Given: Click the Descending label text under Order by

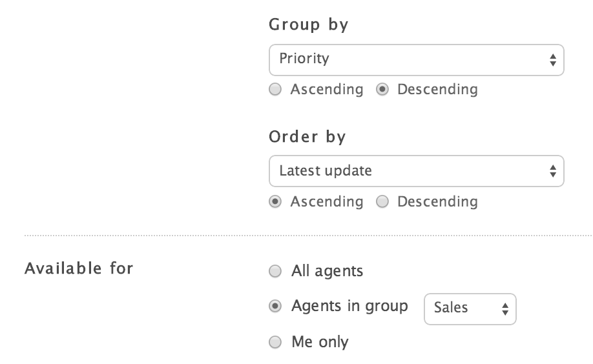Looking at the screenshot, I should click(437, 202).
